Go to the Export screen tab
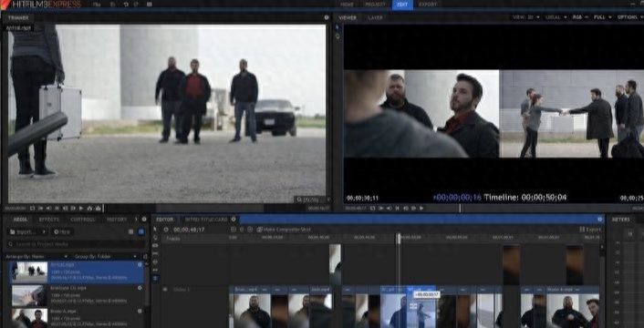 pos(429,5)
